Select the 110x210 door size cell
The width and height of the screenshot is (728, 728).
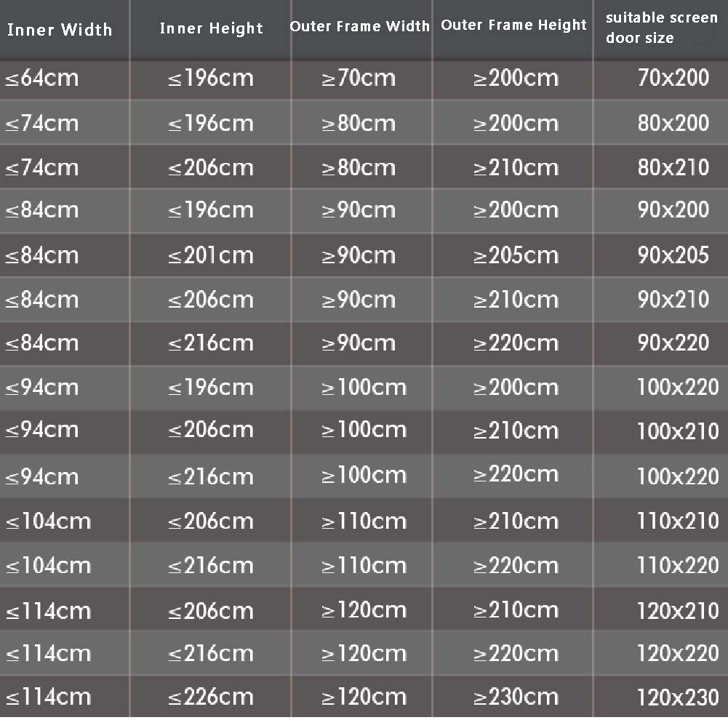point(678,521)
